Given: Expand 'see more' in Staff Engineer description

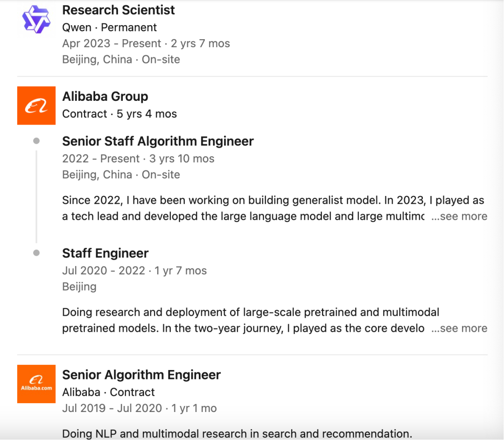Looking at the screenshot, I should click(x=459, y=328).
